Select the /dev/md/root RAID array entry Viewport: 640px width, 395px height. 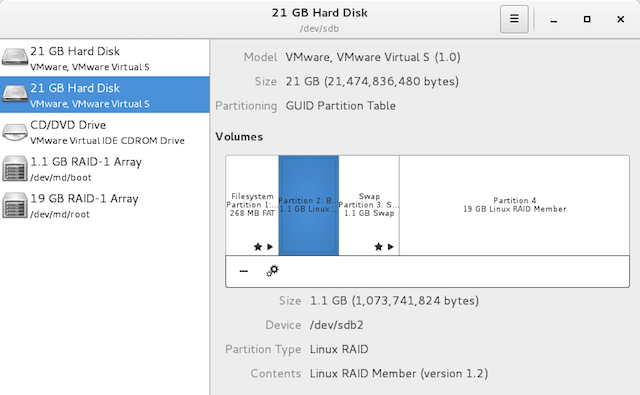tap(104, 205)
